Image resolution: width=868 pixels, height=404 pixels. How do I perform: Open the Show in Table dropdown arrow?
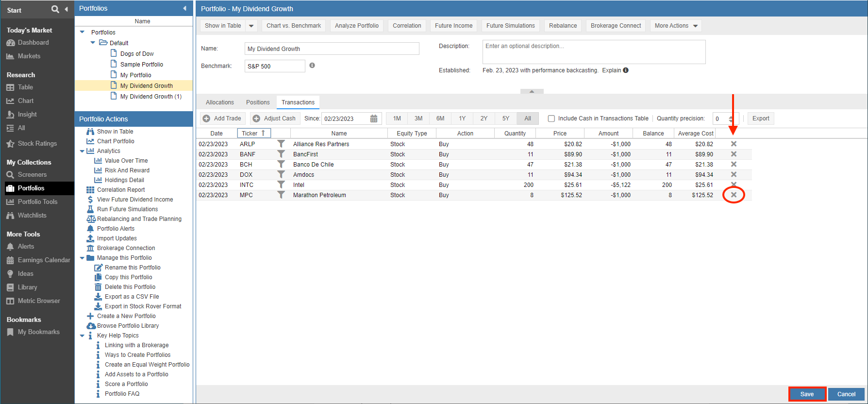[251, 26]
